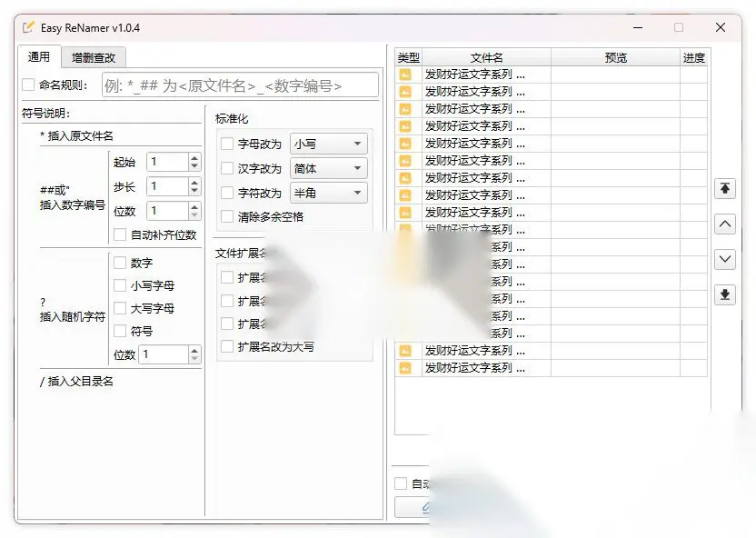Enable the 命名规则 checkbox
The width and height of the screenshot is (756, 538).
tap(28, 85)
